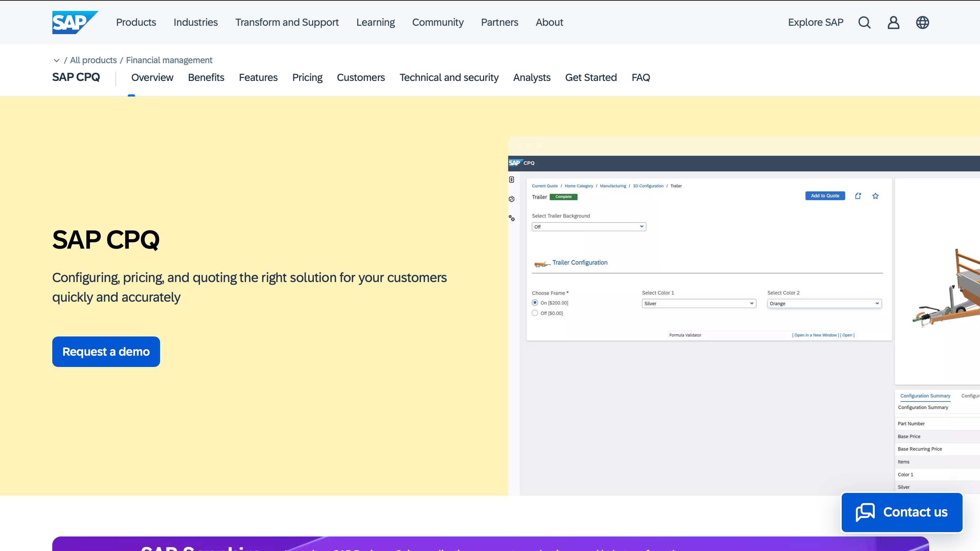Go to the Get Started section tab

click(x=591, y=78)
